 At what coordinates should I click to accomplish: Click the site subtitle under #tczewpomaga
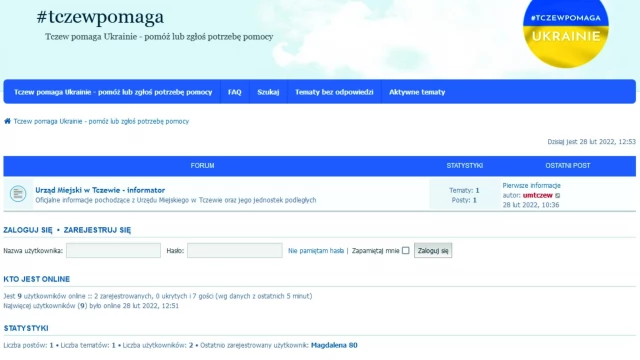click(x=159, y=37)
